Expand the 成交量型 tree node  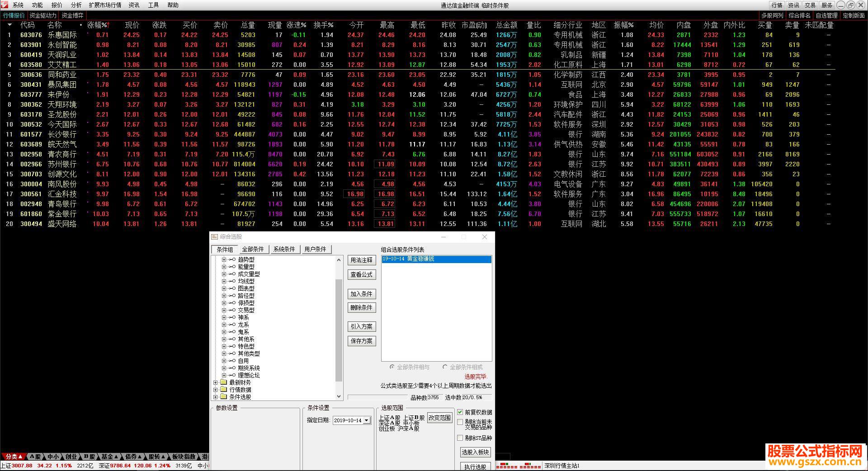[x=223, y=274]
